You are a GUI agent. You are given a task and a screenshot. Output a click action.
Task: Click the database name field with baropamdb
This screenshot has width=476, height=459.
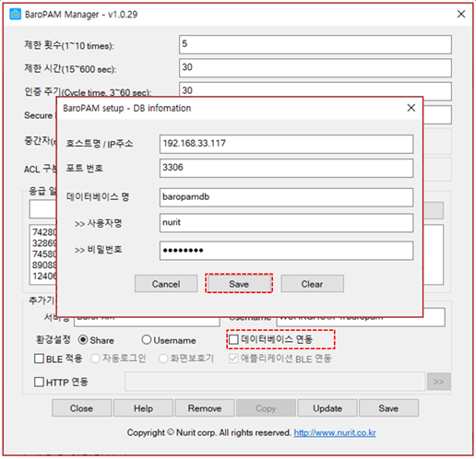point(286,197)
